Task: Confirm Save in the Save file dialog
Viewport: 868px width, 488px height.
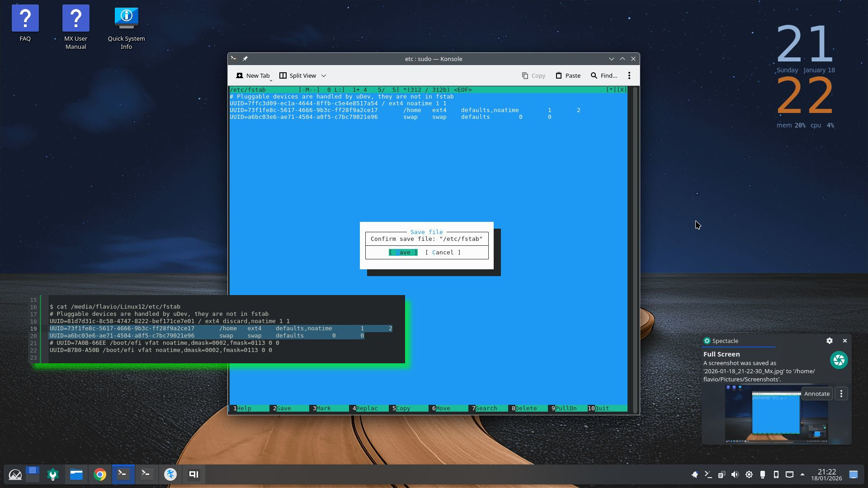Action: (403, 253)
